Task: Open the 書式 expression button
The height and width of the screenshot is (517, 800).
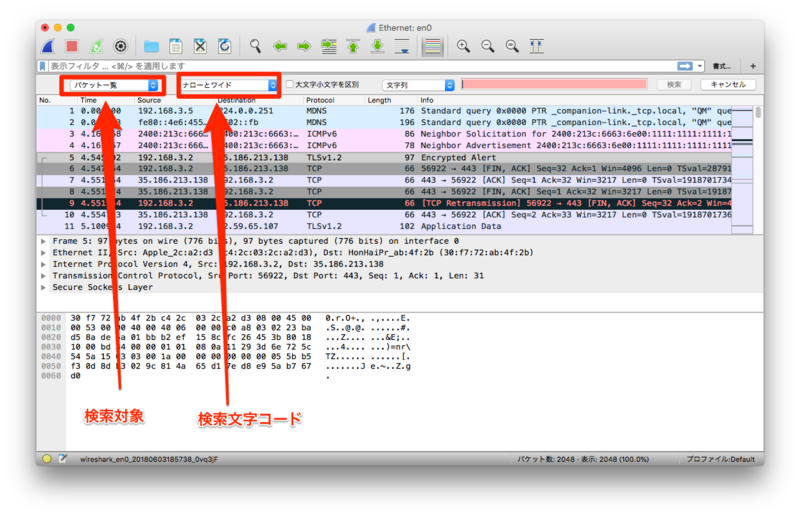Action: [721, 66]
